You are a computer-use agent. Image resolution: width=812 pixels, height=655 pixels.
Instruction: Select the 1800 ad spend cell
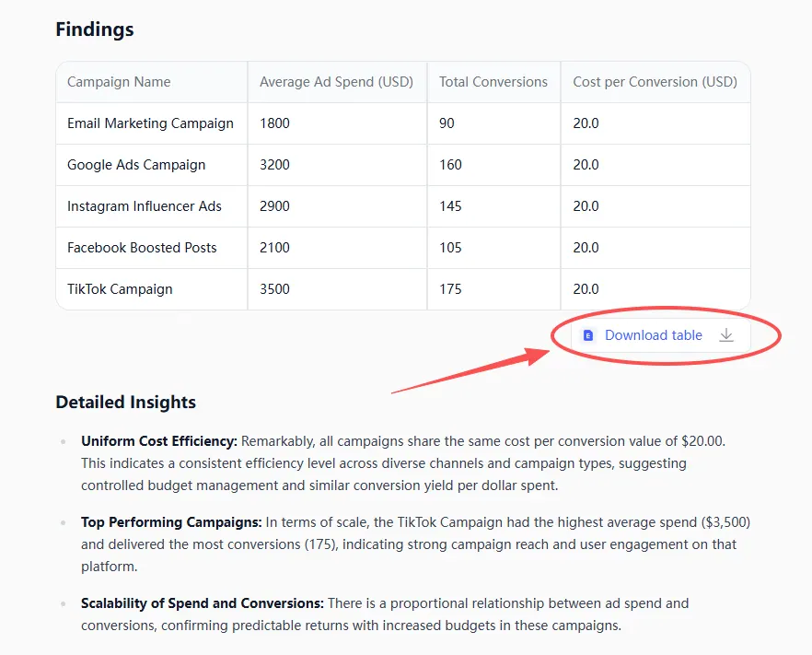(x=274, y=123)
